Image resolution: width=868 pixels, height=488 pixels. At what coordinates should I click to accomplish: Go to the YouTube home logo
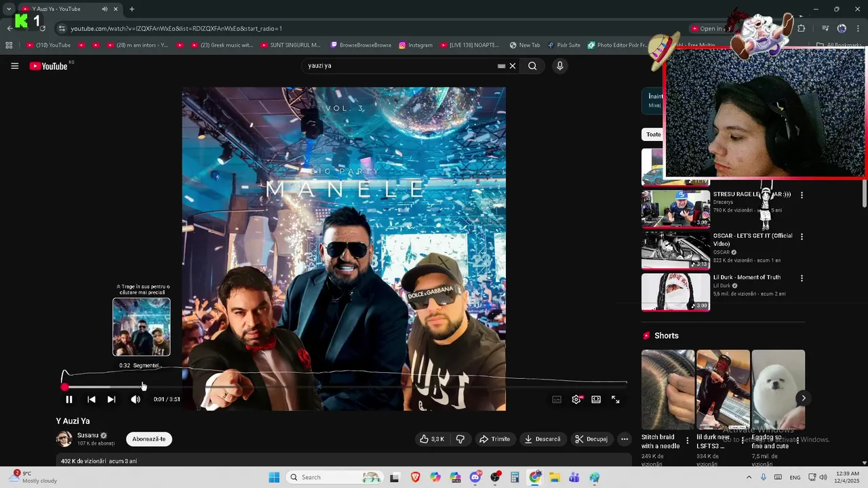(49, 66)
